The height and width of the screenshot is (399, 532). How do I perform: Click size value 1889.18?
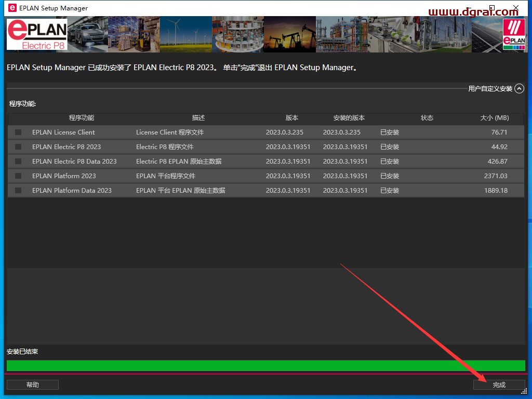click(496, 191)
